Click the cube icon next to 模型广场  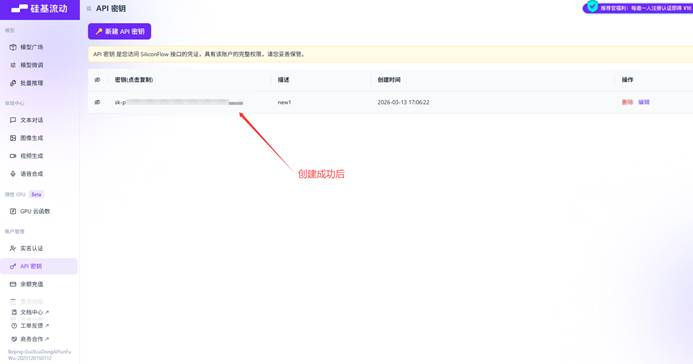13,47
